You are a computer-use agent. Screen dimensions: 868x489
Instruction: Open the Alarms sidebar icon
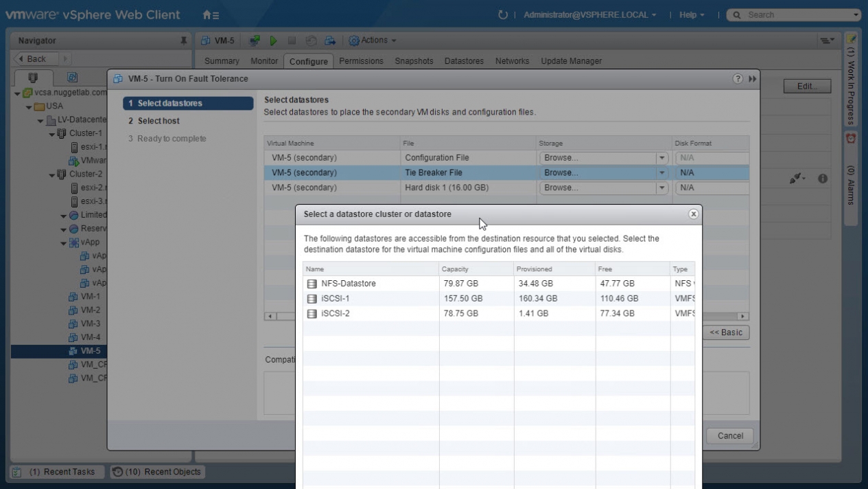click(851, 138)
